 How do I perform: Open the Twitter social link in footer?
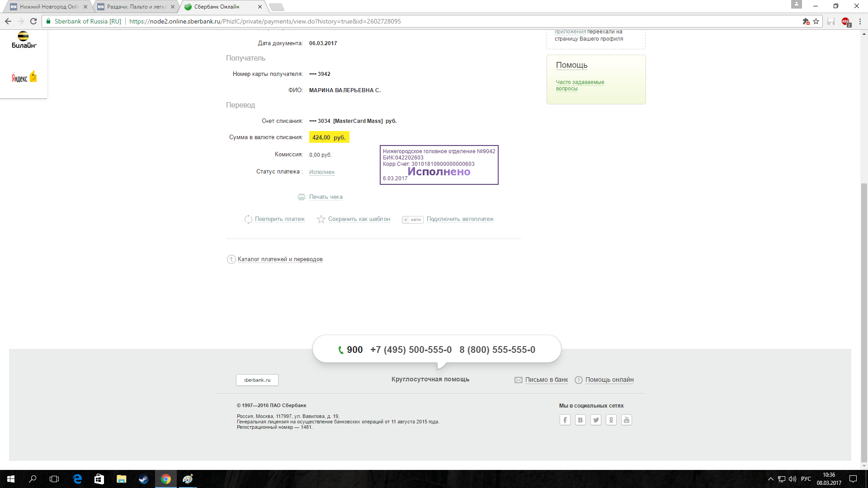coord(596,420)
